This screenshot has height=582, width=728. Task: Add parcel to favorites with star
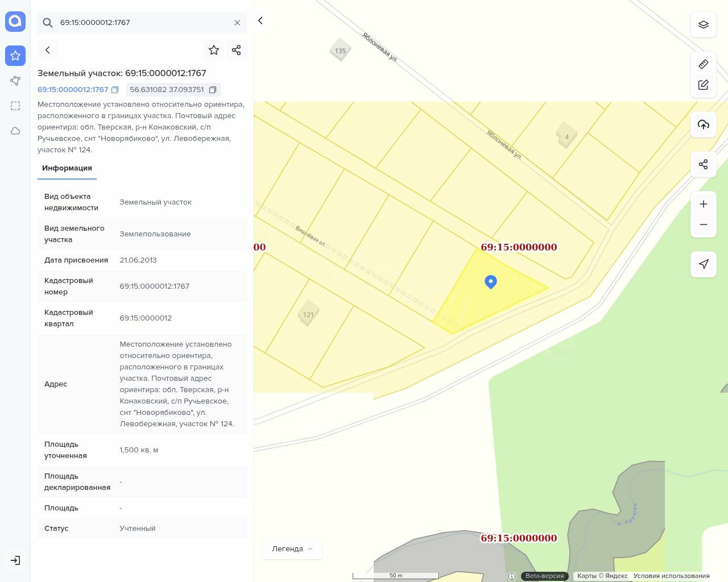[x=214, y=50]
